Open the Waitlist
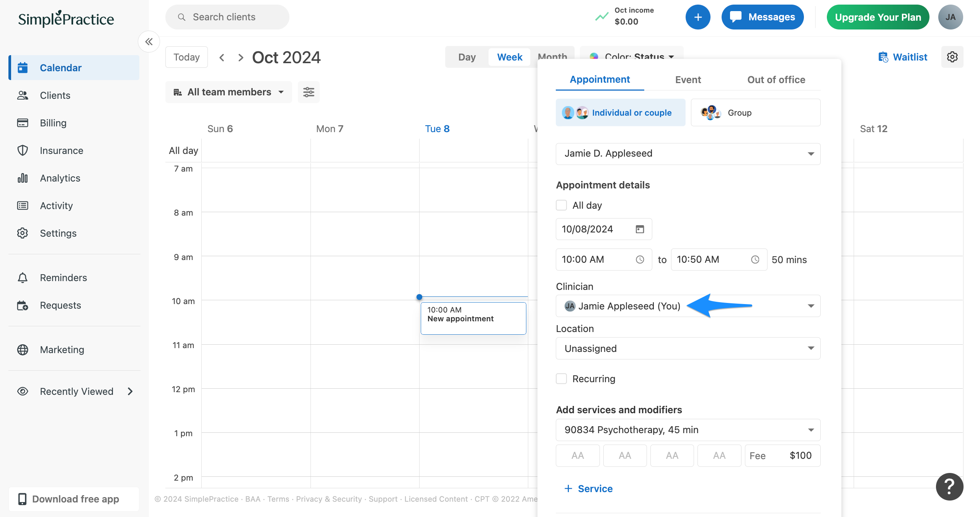 point(903,57)
